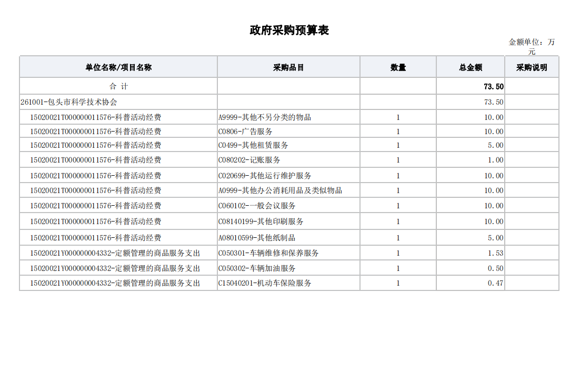Click the 5.00 amount in the 其他纸制品 row
580x392 pixels.
pos(496,238)
